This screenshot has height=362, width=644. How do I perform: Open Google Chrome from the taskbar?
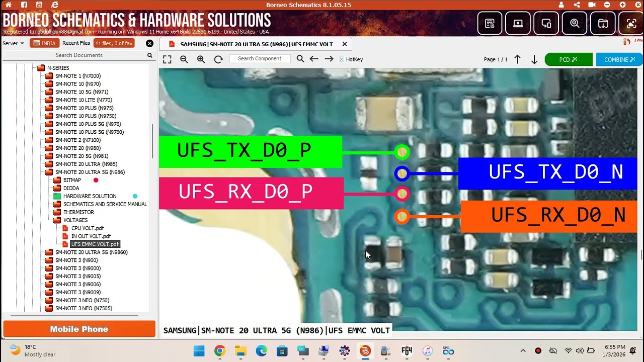[x=220, y=350]
